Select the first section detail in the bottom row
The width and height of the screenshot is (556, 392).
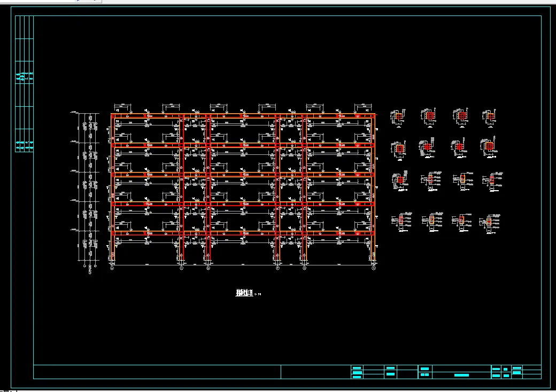click(401, 222)
